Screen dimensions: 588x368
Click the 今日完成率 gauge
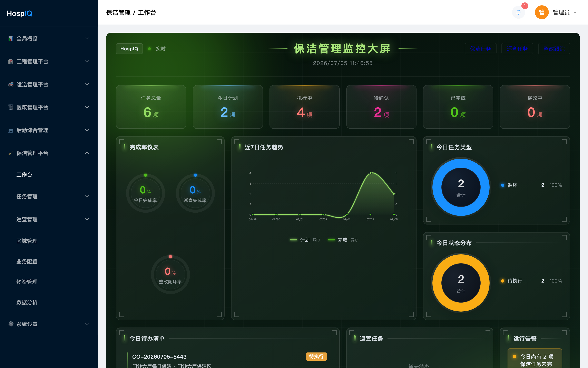pyautogui.click(x=145, y=193)
